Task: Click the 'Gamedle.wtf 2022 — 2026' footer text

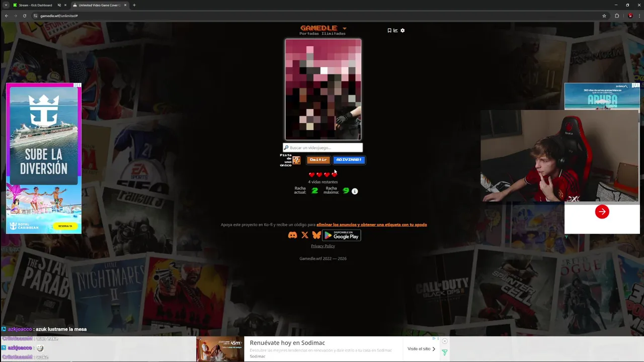Action: [x=323, y=258]
